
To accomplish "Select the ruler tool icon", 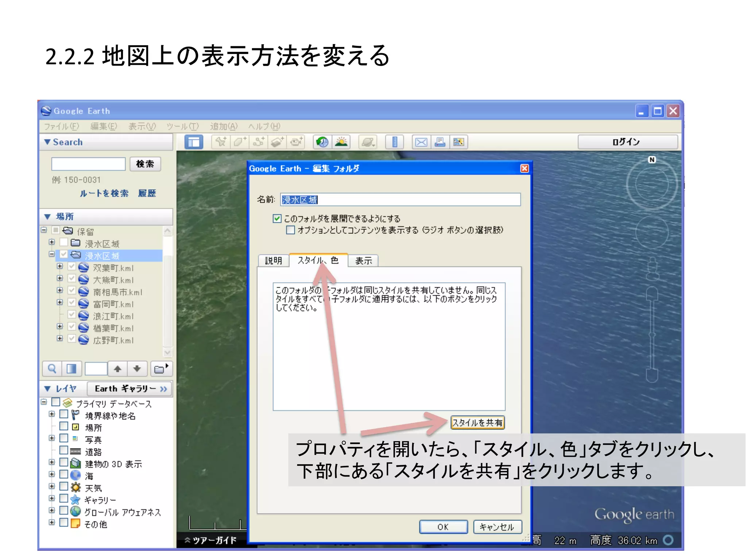I will coord(395,142).
